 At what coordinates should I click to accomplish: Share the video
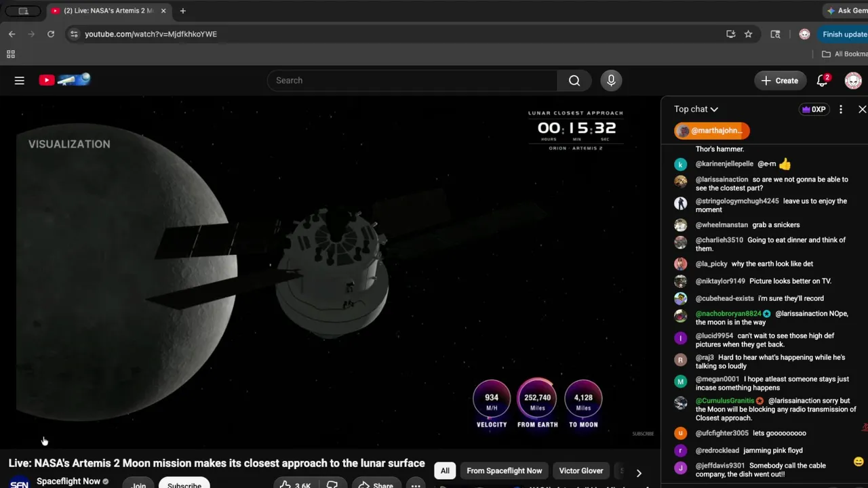(376, 485)
